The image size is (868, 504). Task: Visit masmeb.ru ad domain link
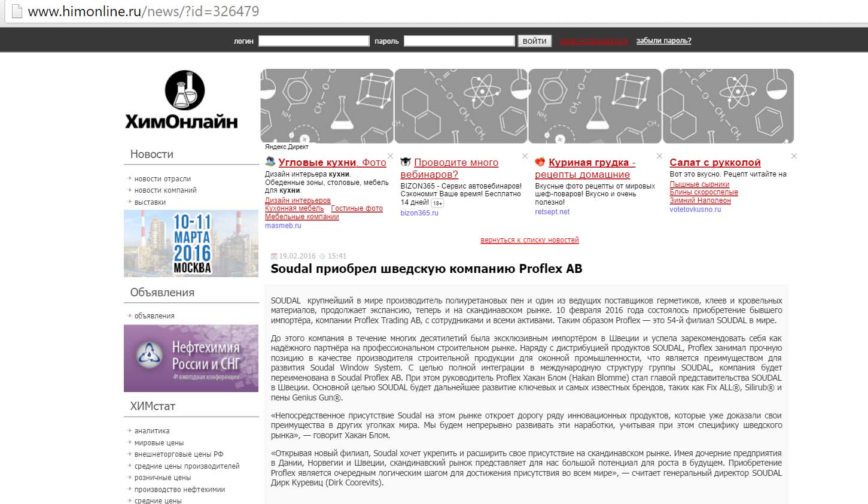click(283, 226)
